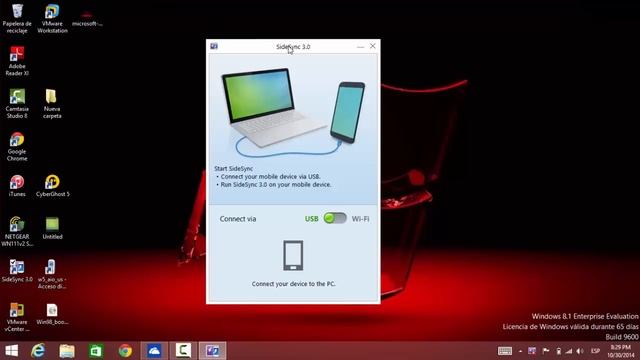
Task: Select the VMware Workstation desktop icon
Action: (x=52, y=18)
